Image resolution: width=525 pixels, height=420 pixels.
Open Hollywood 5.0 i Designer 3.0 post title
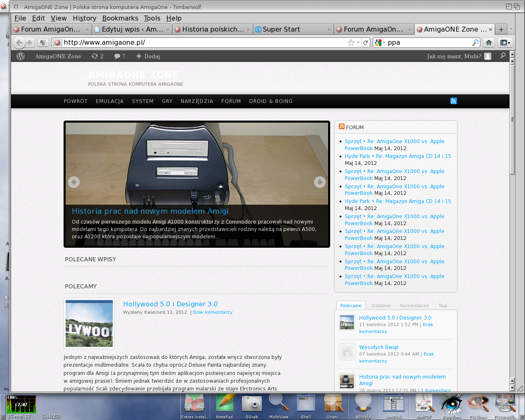click(170, 304)
